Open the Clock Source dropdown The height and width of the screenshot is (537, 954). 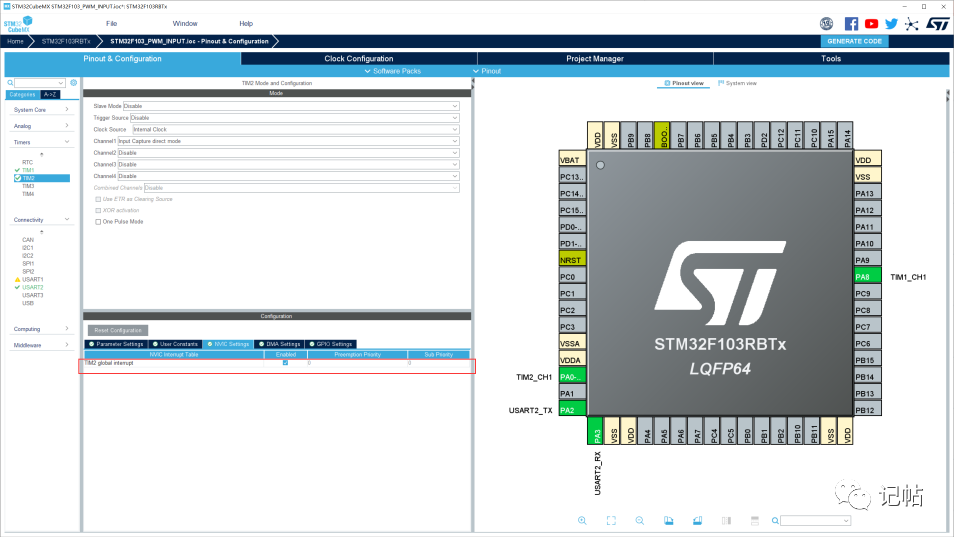296,130
